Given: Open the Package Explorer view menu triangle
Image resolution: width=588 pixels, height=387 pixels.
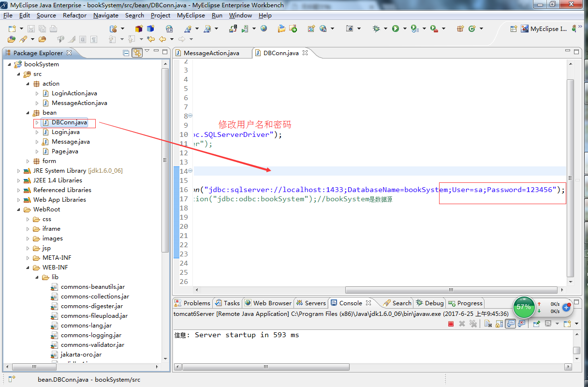Looking at the screenshot, I should 147,51.
